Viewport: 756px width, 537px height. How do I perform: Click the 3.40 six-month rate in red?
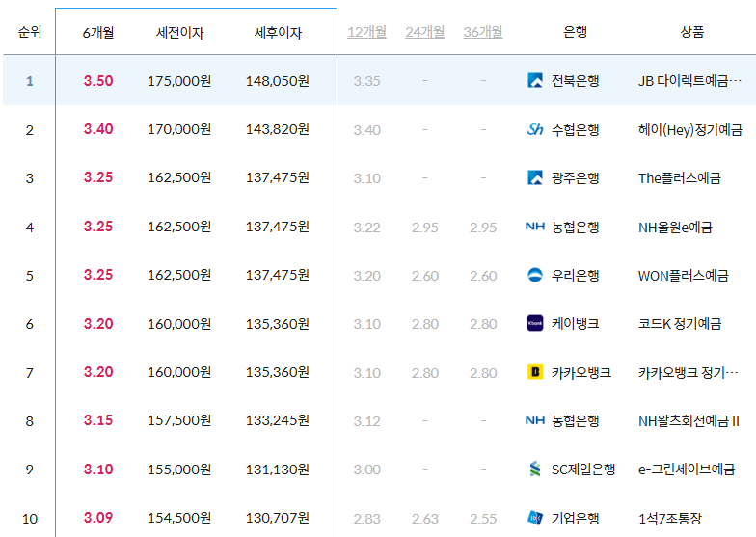click(x=98, y=129)
